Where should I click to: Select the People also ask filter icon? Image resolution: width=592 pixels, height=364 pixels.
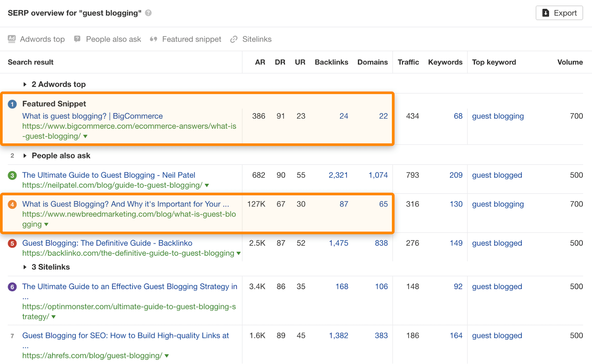[x=77, y=39]
